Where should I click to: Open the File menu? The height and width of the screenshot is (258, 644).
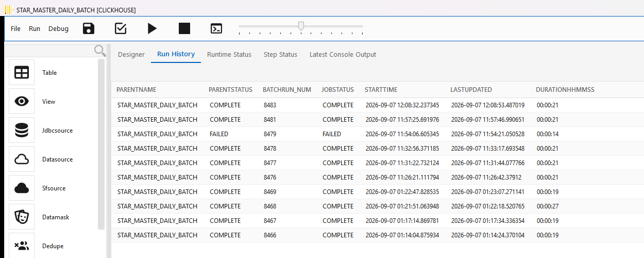(x=15, y=28)
